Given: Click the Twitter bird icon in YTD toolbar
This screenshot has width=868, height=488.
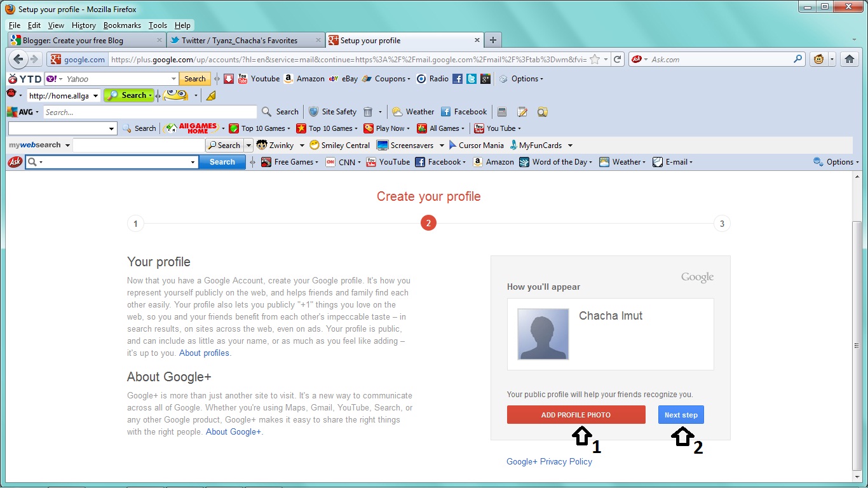Looking at the screenshot, I should coord(471,79).
